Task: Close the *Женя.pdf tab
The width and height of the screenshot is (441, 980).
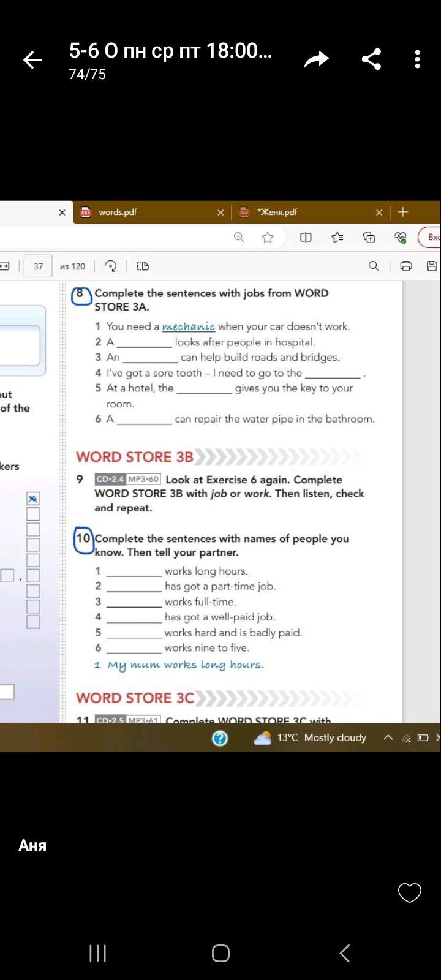Action: coord(379,213)
